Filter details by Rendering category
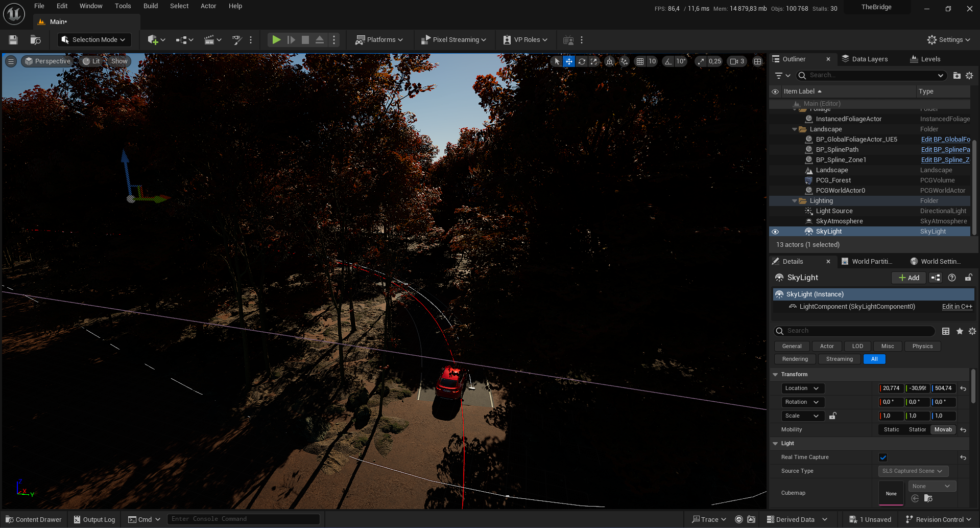This screenshot has width=980, height=528. pyautogui.click(x=795, y=359)
